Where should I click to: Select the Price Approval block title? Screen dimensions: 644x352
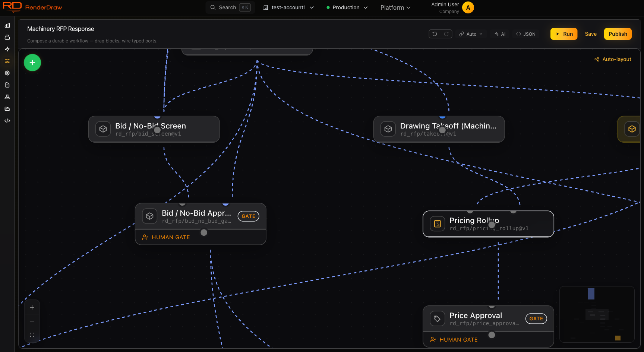point(476,315)
